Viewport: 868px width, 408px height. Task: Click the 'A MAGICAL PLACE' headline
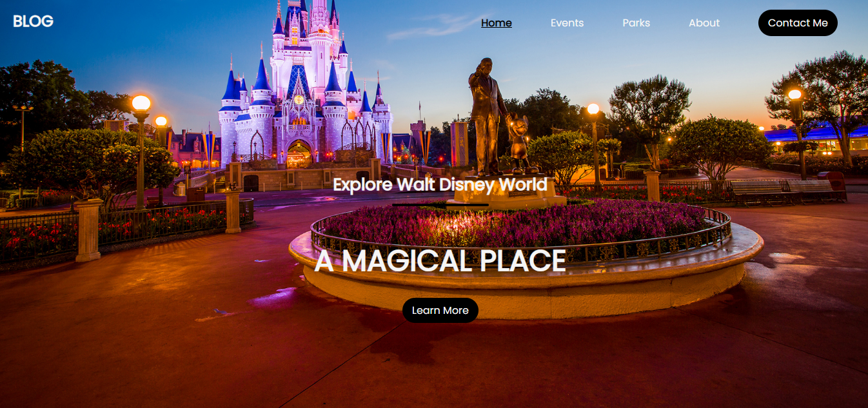pos(440,261)
